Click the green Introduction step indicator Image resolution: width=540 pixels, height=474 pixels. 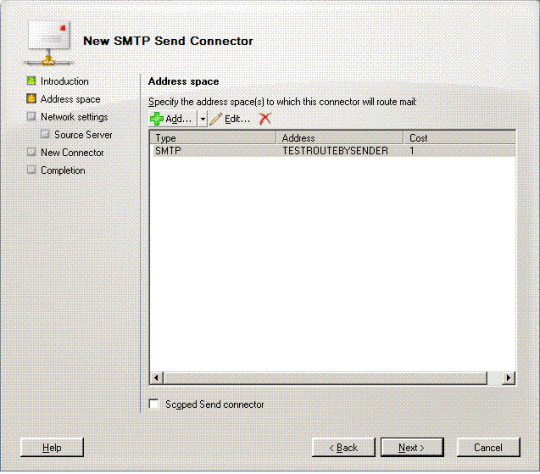pyautogui.click(x=31, y=81)
